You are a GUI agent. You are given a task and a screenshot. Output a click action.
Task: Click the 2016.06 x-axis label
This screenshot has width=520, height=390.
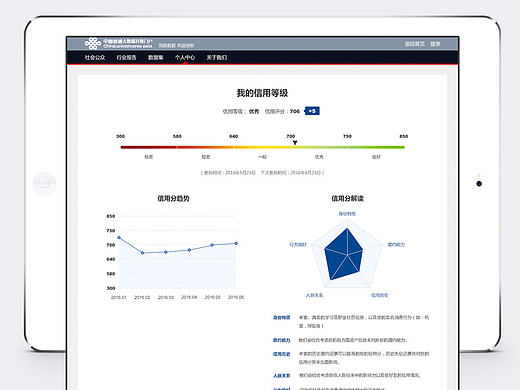(236, 297)
